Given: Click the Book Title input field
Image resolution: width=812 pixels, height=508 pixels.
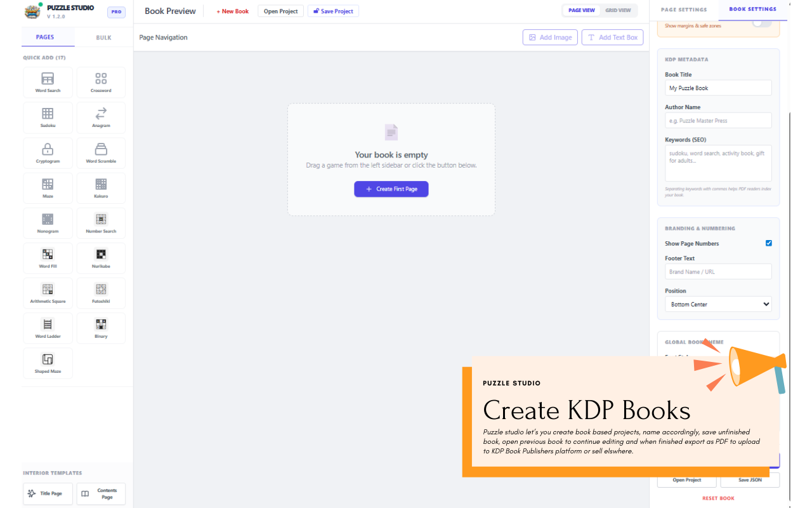Looking at the screenshot, I should [718, 88].
